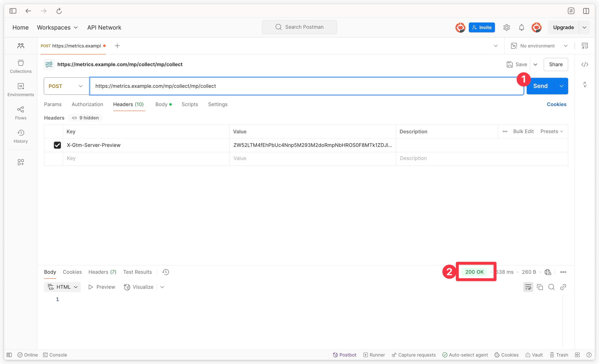599x364 pixels.
Task: Open the add-apps grid icon in sidebar
Action: [x=21, y=162]
